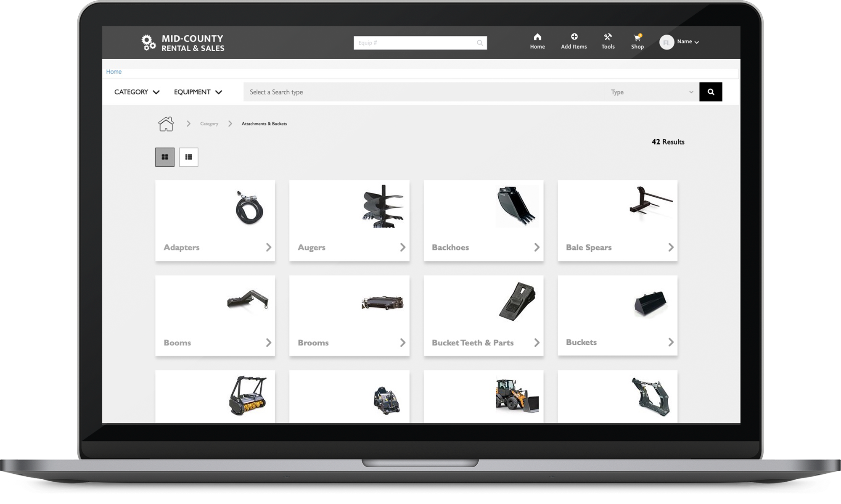Open the Backhoes category card
Image resolution: width=841 pixels, height=504 pixels.
point(483,220)
